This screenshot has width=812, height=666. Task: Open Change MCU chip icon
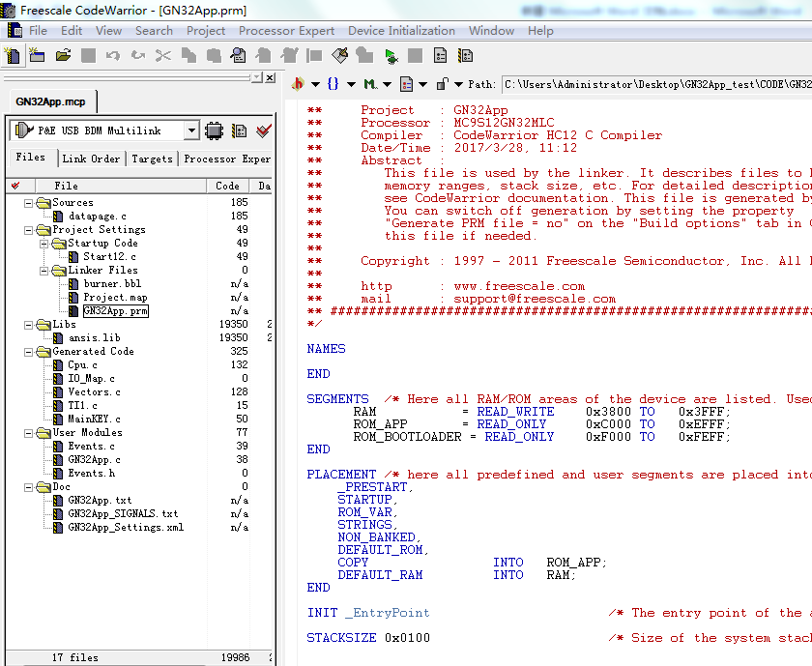(x=214, y=130)
